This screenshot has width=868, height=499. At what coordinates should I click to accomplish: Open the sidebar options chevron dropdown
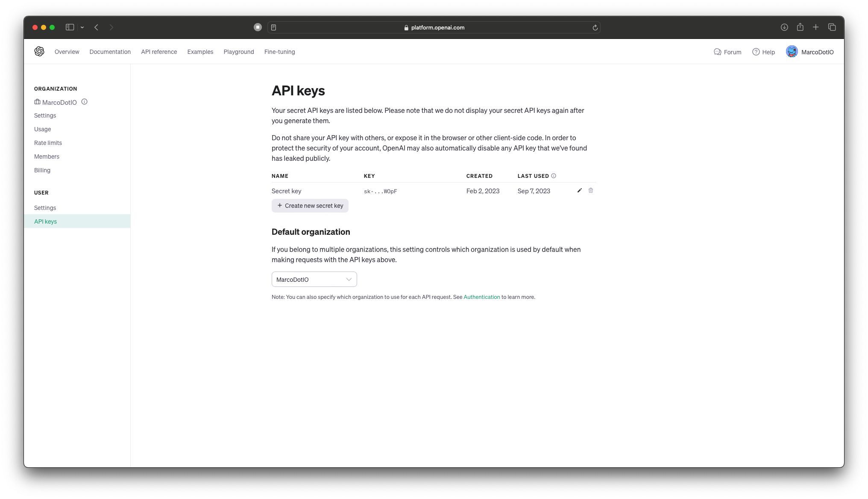tap(82, 27)
